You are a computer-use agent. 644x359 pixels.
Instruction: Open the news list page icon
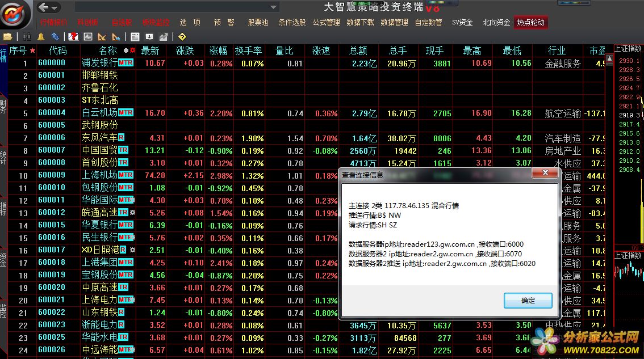pos(135,37)
